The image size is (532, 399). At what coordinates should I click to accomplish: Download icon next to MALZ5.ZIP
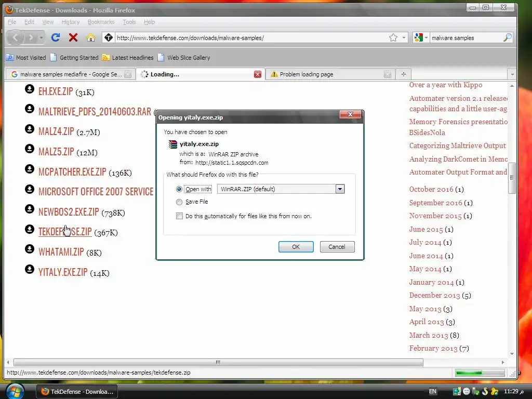pyautogui.click(x=30, y=149)
